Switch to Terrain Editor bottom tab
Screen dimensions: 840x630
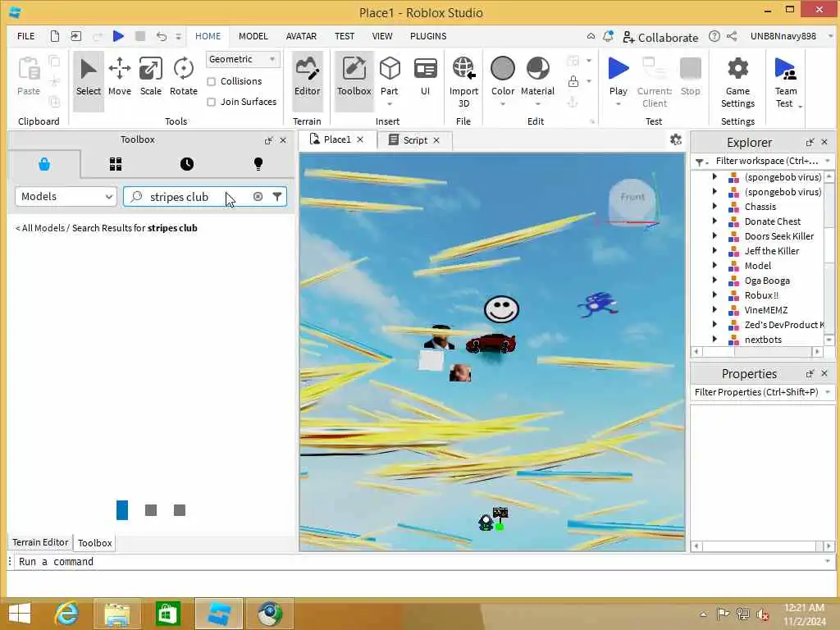click(x=40, y=542)
